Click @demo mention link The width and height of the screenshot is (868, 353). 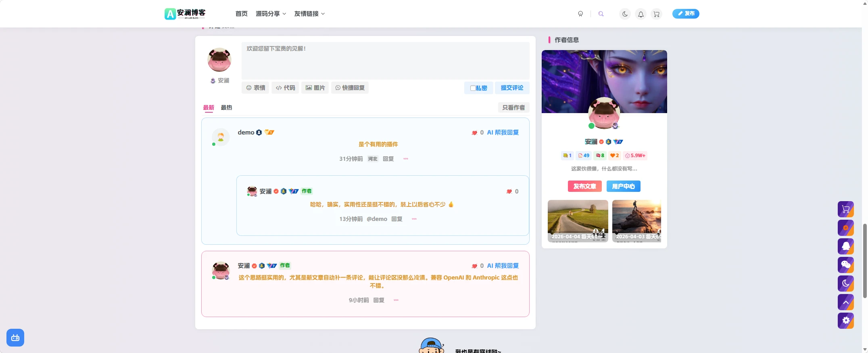(377, 219)
